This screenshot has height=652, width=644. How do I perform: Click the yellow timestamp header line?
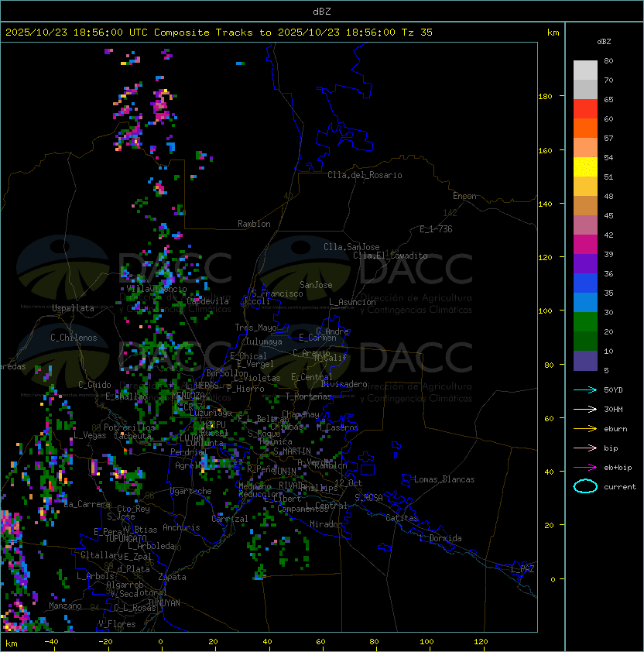click(x=219, y=33)
